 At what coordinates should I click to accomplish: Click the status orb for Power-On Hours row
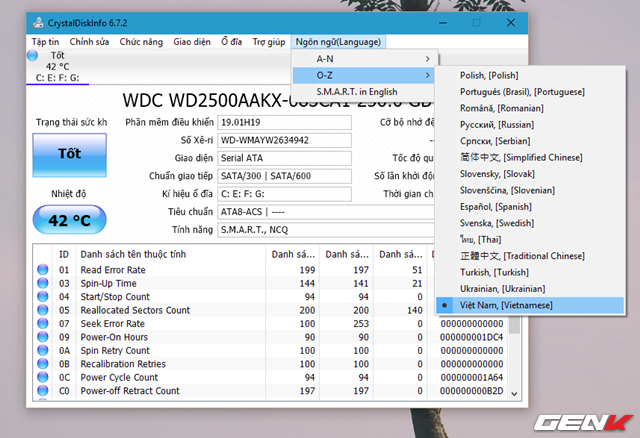(x=43, y=337)
